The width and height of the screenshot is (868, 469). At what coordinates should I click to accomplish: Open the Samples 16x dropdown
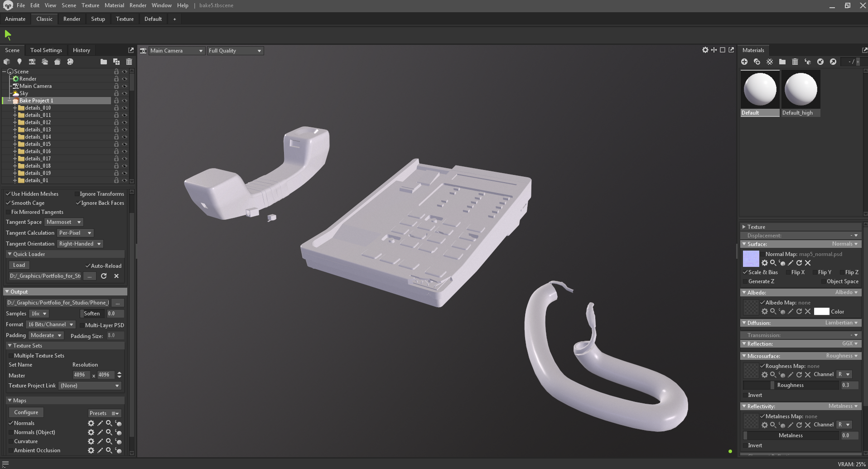39,314
